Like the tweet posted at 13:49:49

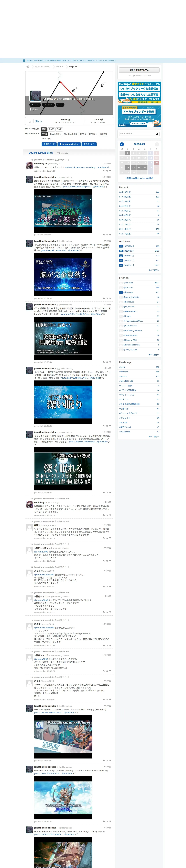click(110, 426)
